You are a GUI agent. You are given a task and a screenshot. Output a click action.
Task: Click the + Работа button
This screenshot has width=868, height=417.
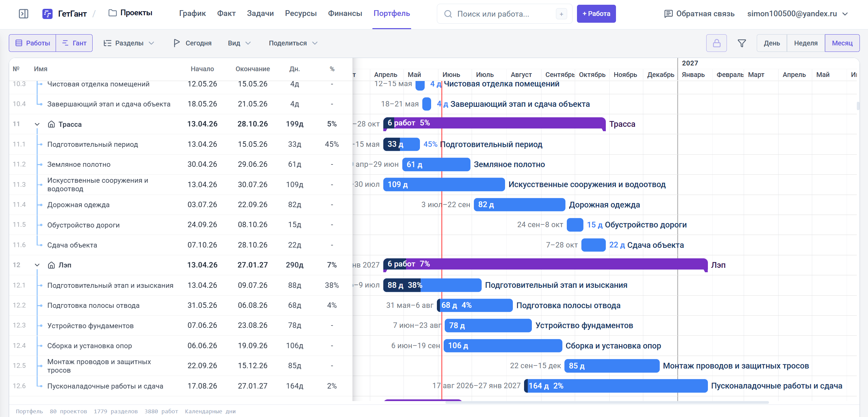(x=596, y=14)
